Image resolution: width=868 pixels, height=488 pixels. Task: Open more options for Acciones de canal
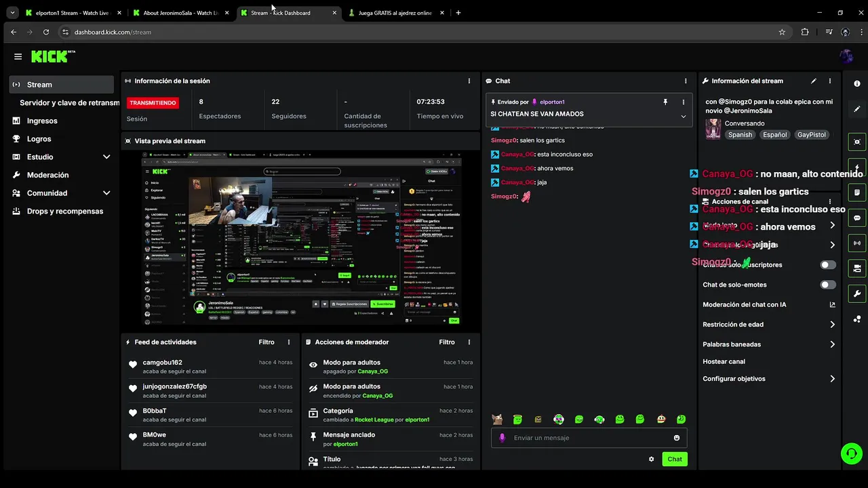(831, 201)
